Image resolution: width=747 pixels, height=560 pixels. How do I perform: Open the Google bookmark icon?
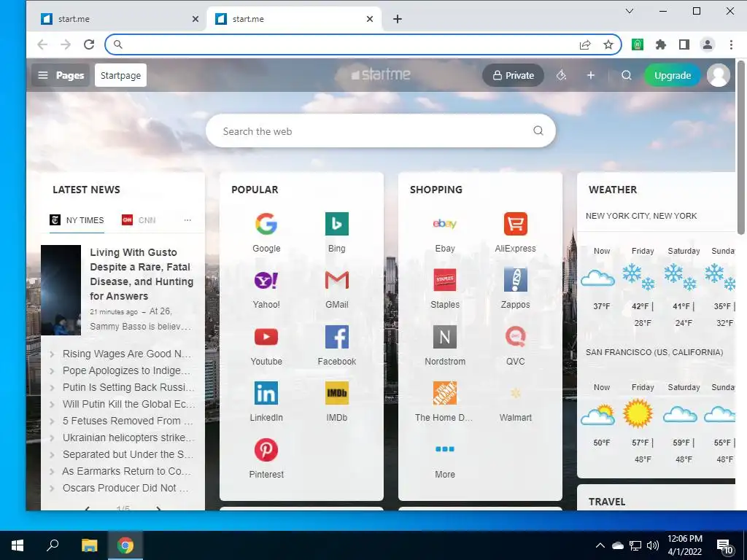[x=266, y=224]
